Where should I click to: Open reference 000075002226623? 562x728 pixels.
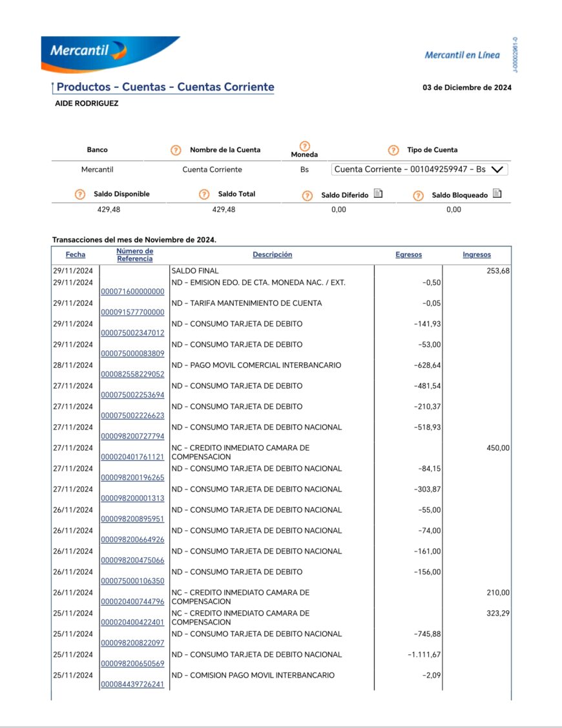tap(132, 416)
